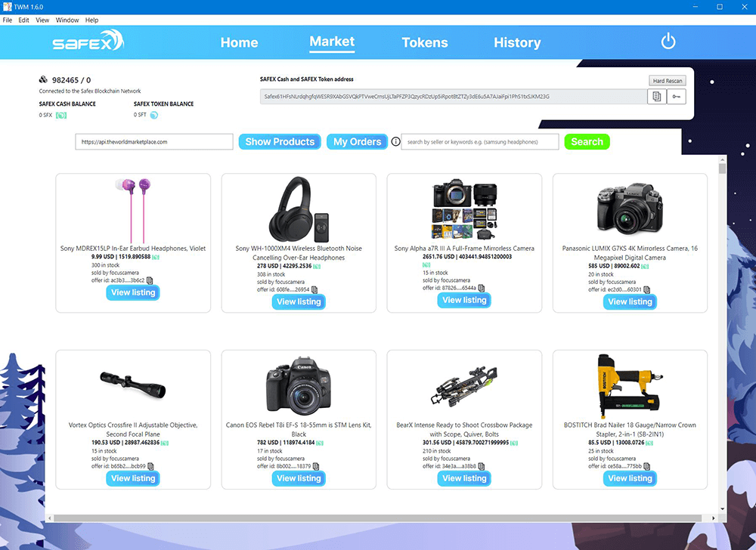Click the Hard Rescan button
This screenshot has width=756, height=550.
pos(668,81)
